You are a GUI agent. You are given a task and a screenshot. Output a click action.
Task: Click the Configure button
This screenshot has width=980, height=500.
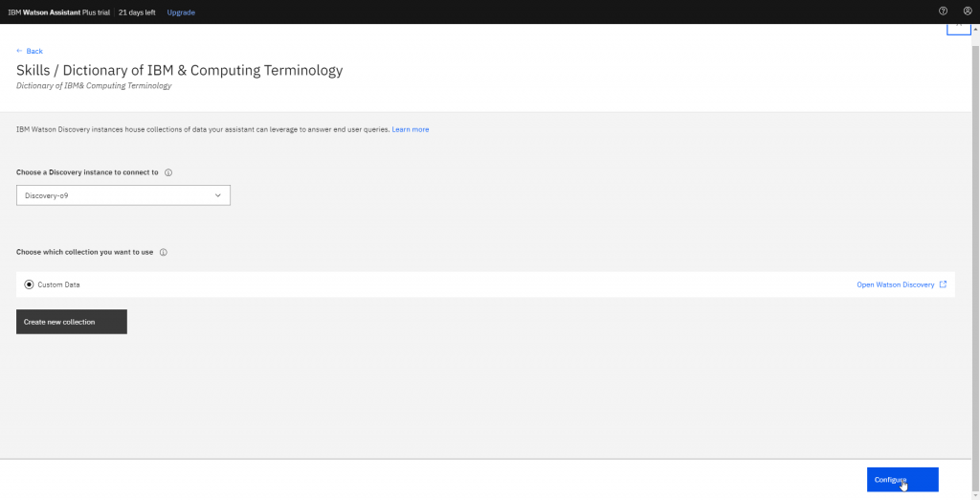point(902,479)
